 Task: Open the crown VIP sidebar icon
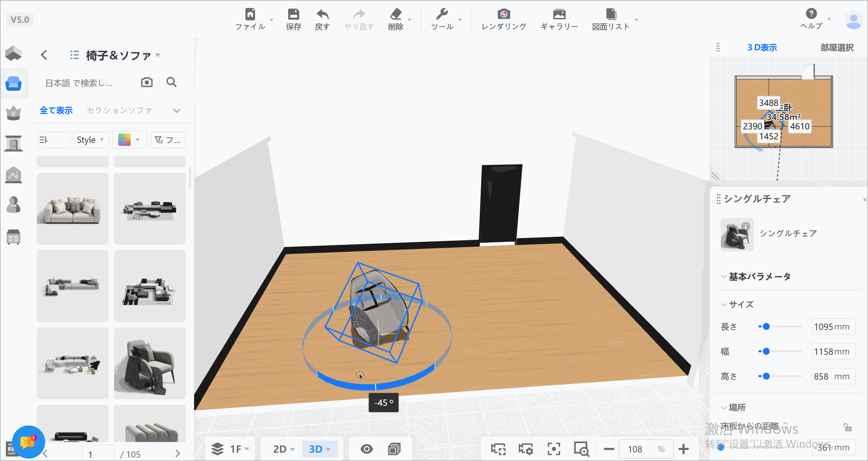click(13, 113)
